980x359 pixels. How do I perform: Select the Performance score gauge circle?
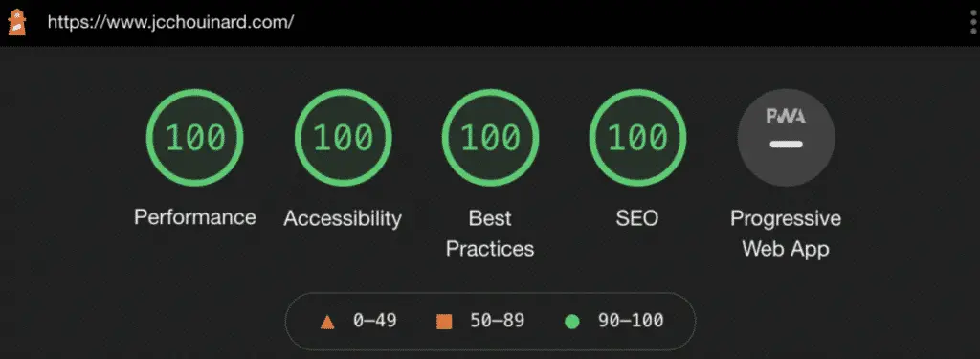coord(195,138)
